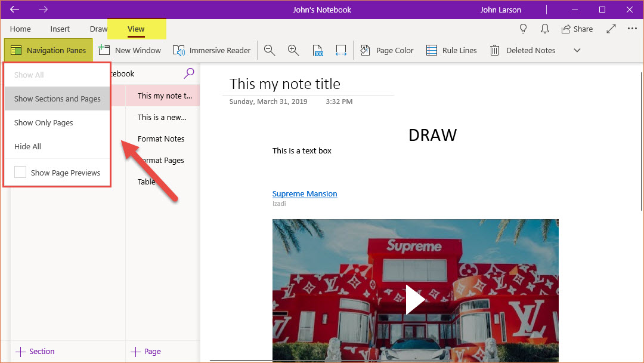This screenshot has width=644, height=363.
Task: Click the Zoom to 100% icon
Action: 318,51
